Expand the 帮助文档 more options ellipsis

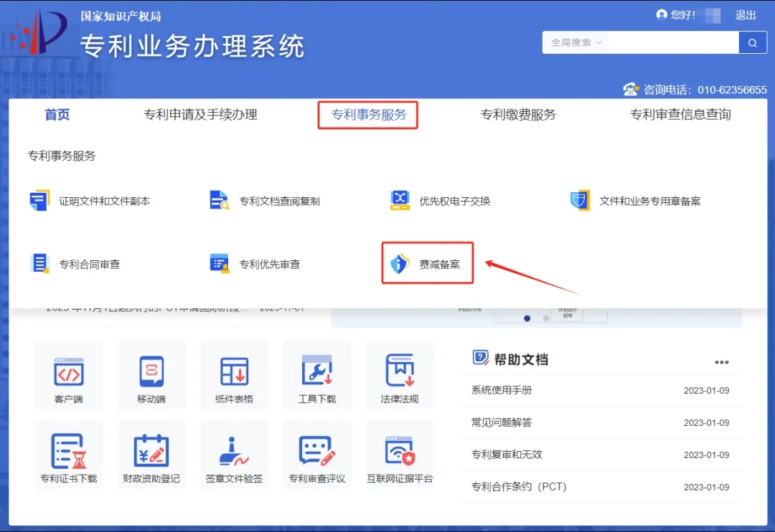click(721, 362)
